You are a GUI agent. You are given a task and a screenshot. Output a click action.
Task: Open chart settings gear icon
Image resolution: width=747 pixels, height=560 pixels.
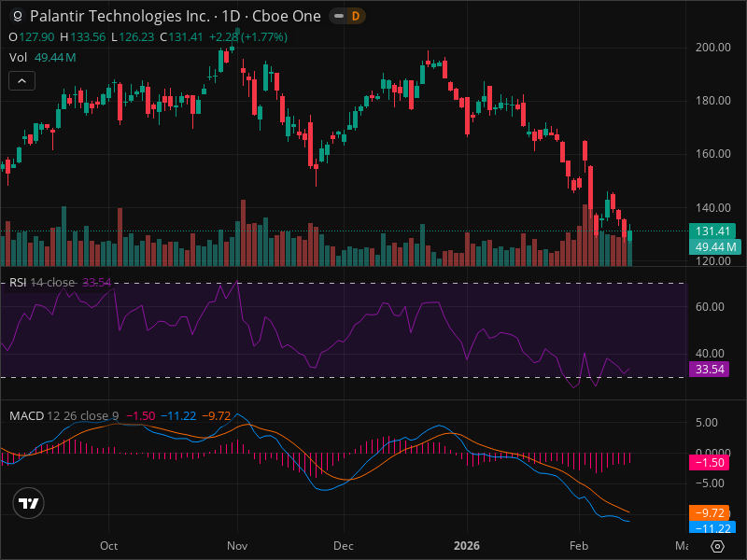pyautogui.click(x=717, y=546)
